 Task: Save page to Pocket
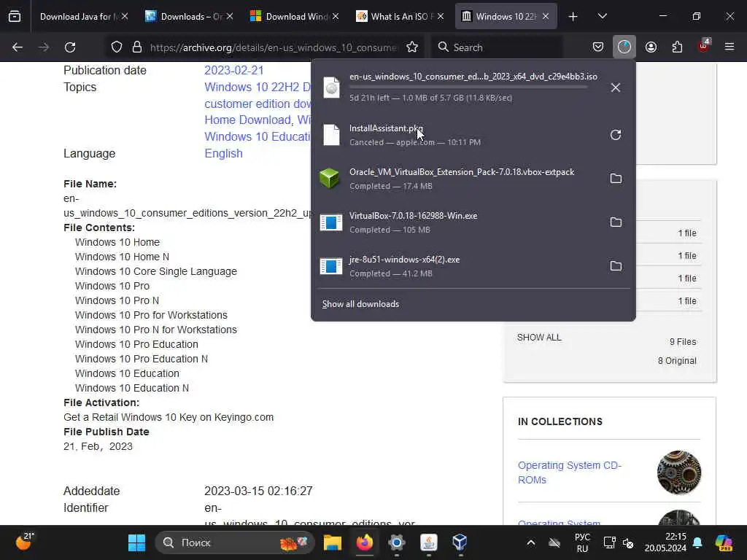[x=598, y=47]
